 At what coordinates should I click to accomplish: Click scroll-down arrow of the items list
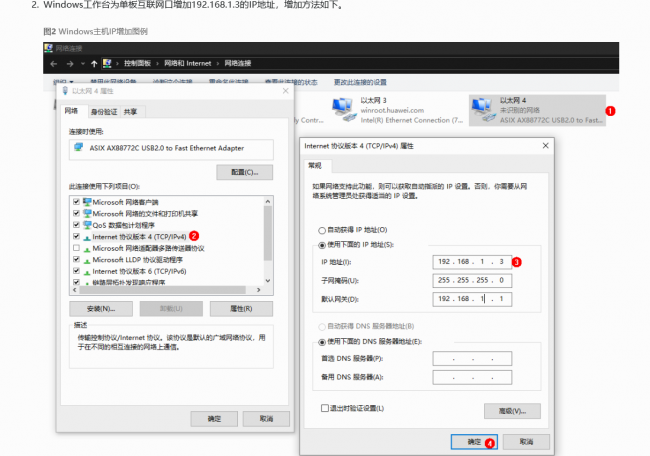coord(268,281)
